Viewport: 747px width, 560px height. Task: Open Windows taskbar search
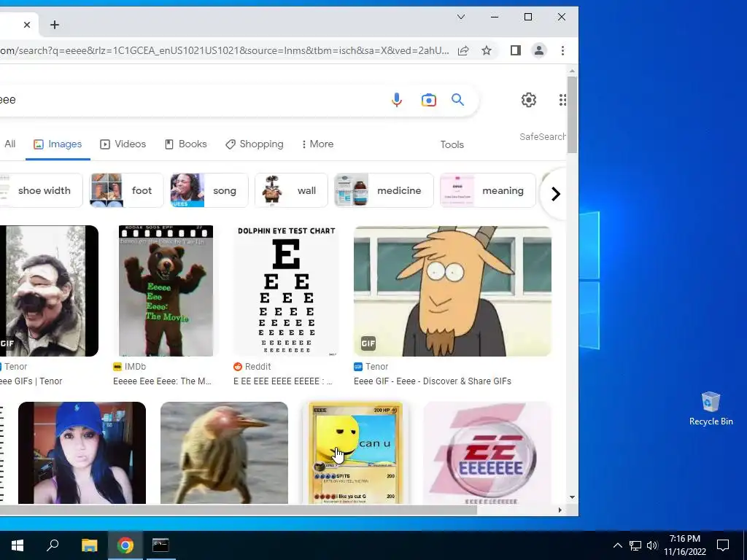click(x=53, y=545)
